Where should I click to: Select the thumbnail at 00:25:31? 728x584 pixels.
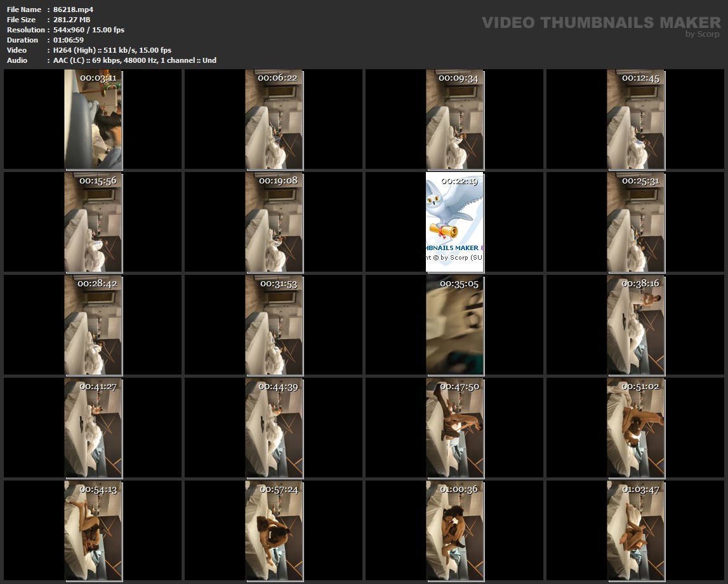coord(636,222)
